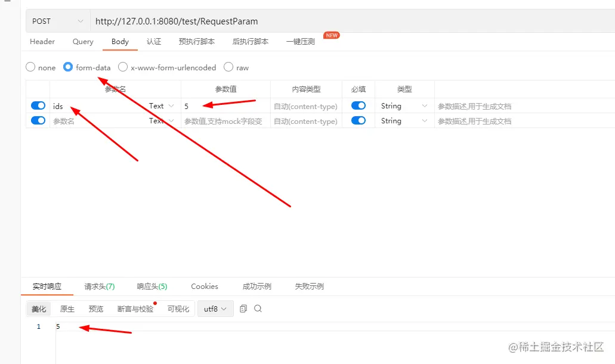This screenshot has height=364, width=615.
Task: Click content-type field for ids row
Action: coord(306,106)
